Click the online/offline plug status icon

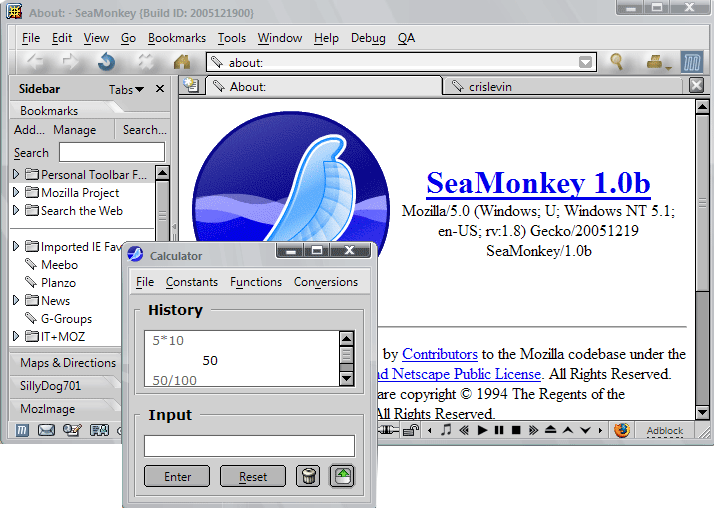click(388, 430)
